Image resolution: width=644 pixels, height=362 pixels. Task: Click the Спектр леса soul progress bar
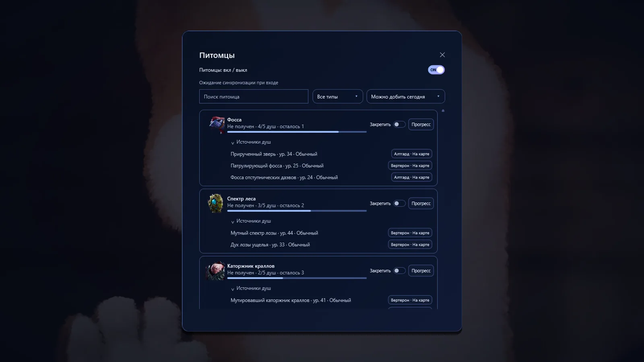pyautogui.click(x=297, y=210)
